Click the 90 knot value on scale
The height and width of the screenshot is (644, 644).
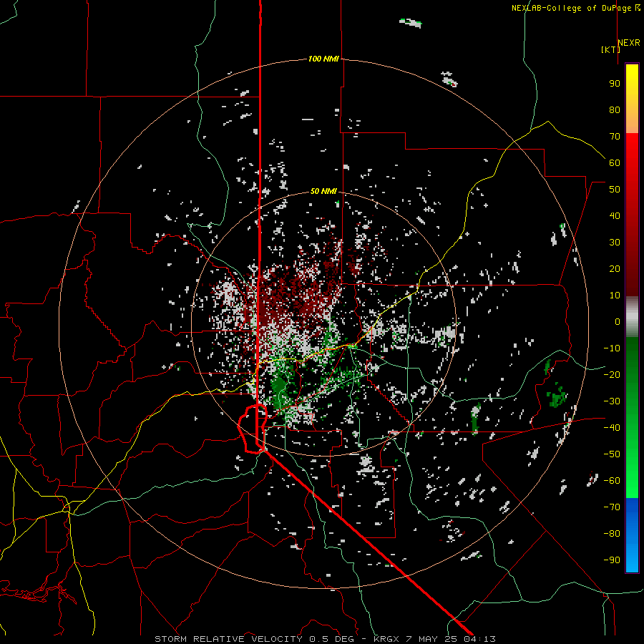click(x=615, y=84)
